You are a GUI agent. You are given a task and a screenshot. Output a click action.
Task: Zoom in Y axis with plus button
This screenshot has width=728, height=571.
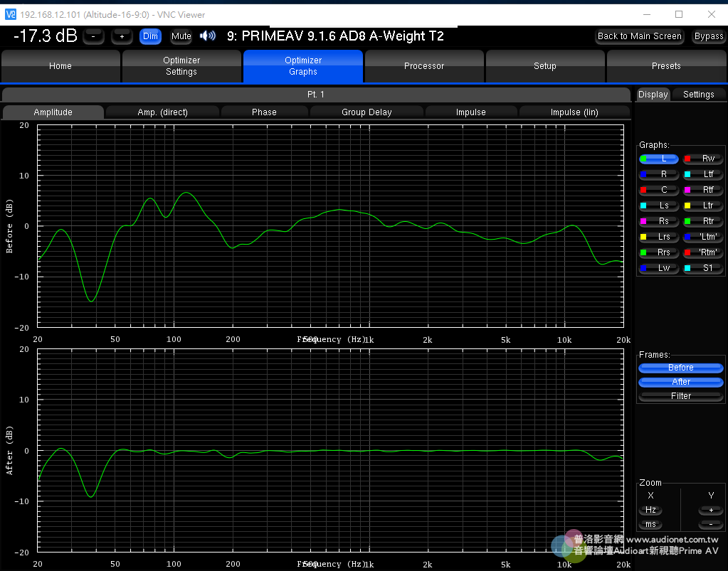tap(709, 510)
